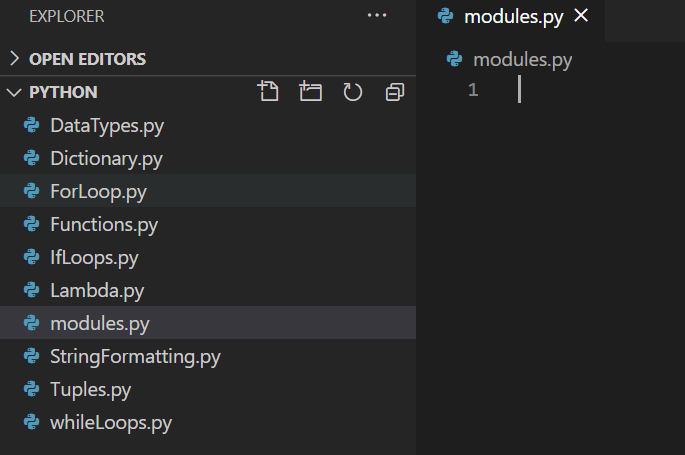Collapse all folders in Explorer

point(395,92)
